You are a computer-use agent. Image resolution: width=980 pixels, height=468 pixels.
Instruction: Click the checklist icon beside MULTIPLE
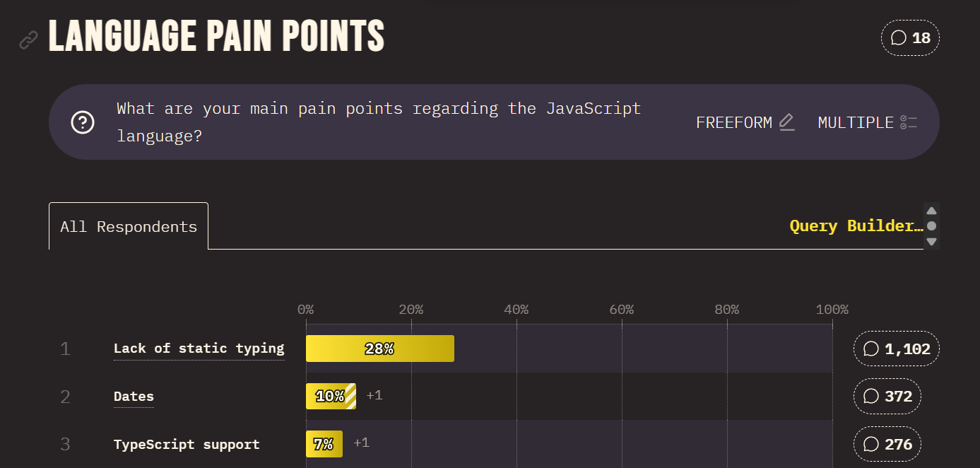[x=909, y=122]
